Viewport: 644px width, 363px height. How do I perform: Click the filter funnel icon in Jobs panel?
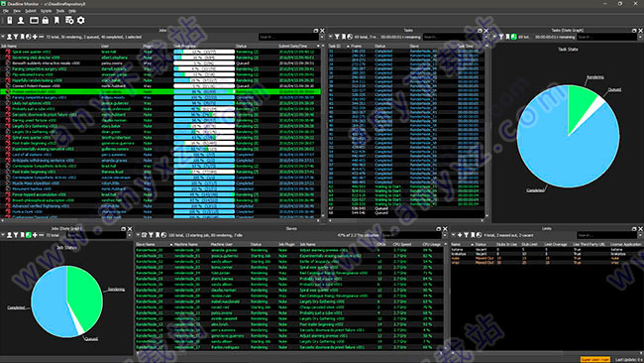[x=16, y=37]
